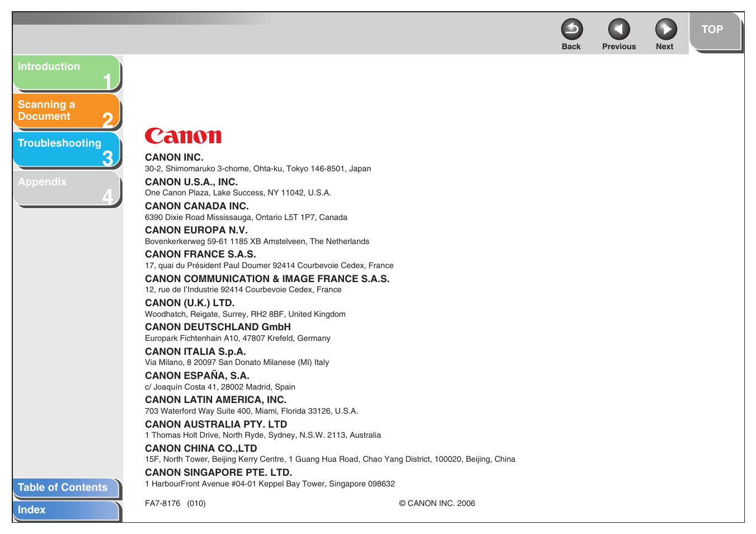Select the CANON AUSTRALIA PTY. LTD heading
The width and height of the screenshot is (756, 534).
pyautogui.click(x=216, y=424)
